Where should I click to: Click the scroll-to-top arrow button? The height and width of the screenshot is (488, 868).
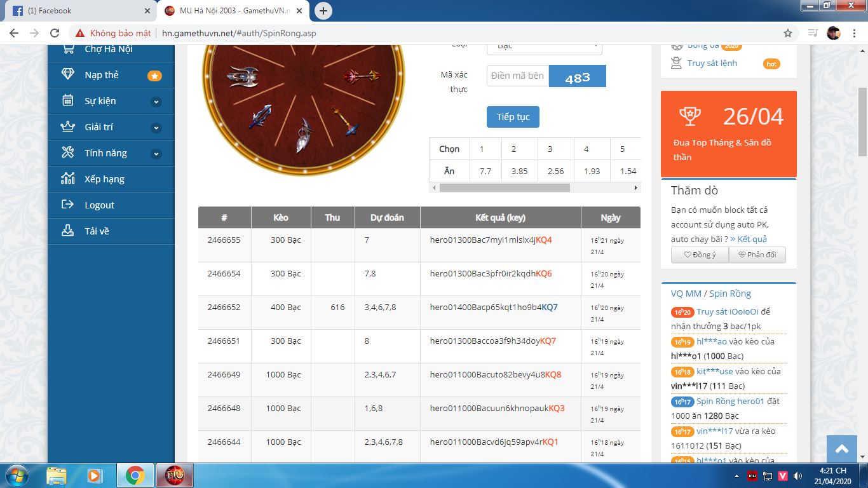point(842,449)
